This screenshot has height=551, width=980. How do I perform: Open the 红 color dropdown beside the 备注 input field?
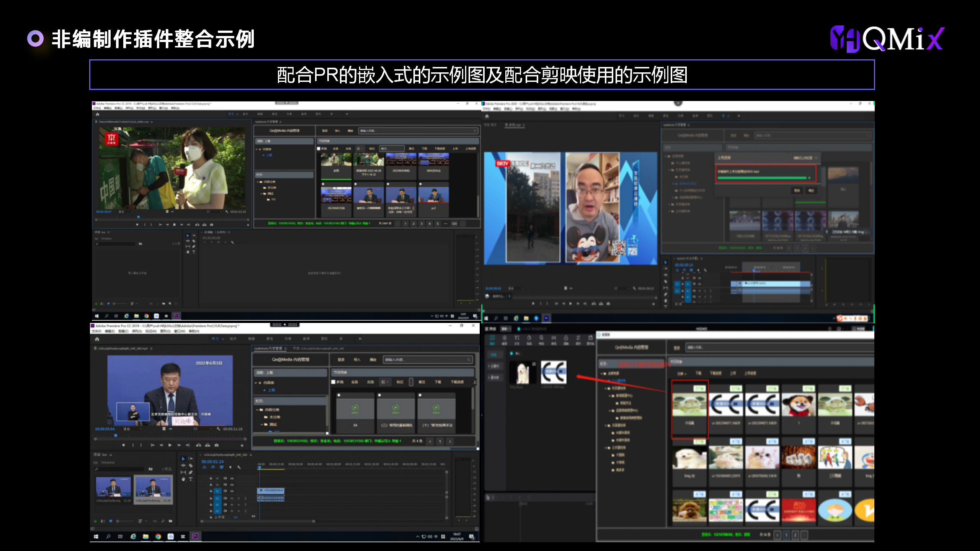360,148
